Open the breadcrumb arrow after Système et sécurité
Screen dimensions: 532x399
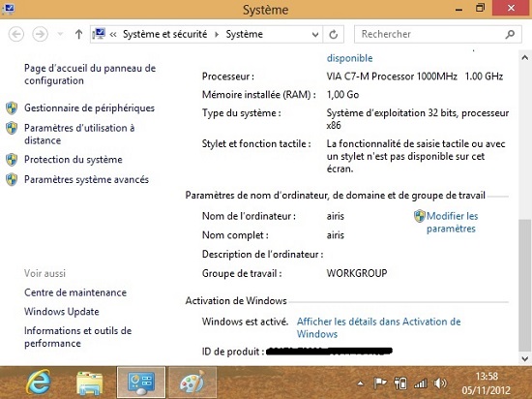click(217, 34)
